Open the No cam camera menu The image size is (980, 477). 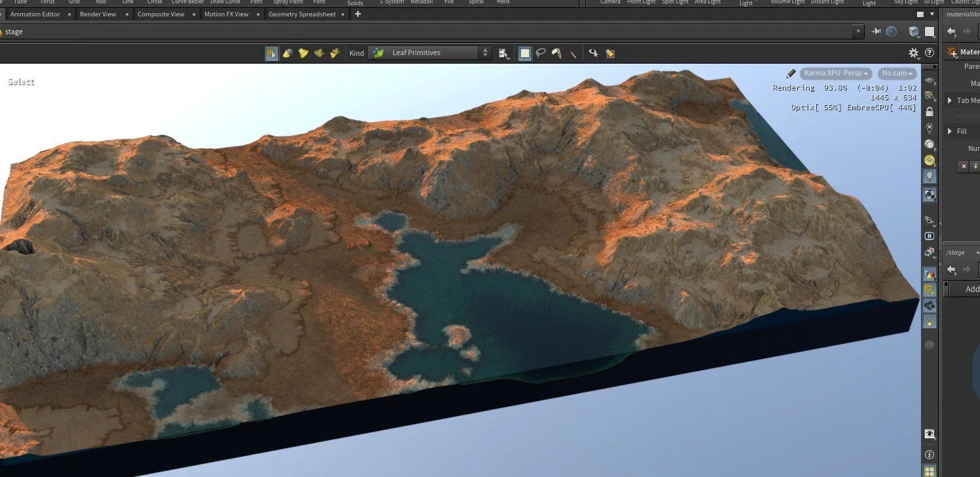(897, 73)
